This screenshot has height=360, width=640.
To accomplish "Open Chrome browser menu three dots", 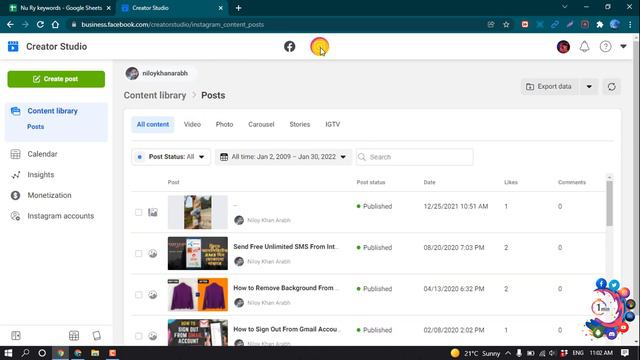I will pyautogui.click(x=631, y=24).
